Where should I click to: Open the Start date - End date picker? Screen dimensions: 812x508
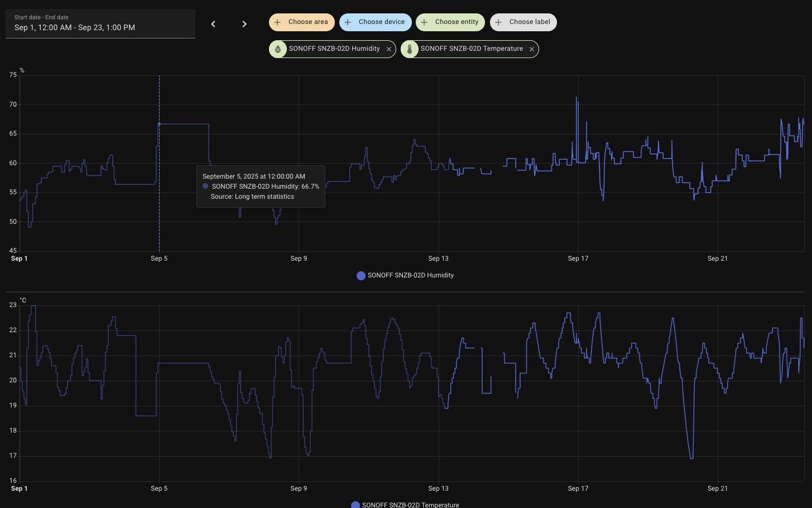tap(100, 23)
